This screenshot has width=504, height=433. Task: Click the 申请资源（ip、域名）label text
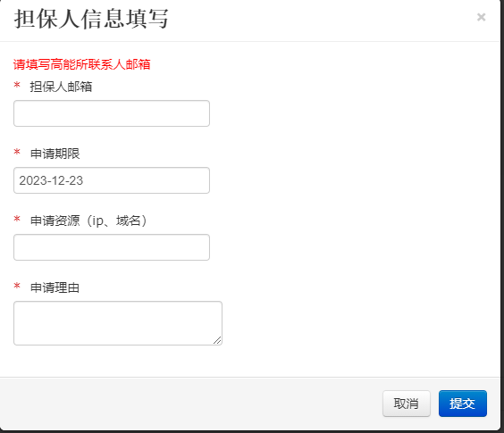click(x=88, y=221)
